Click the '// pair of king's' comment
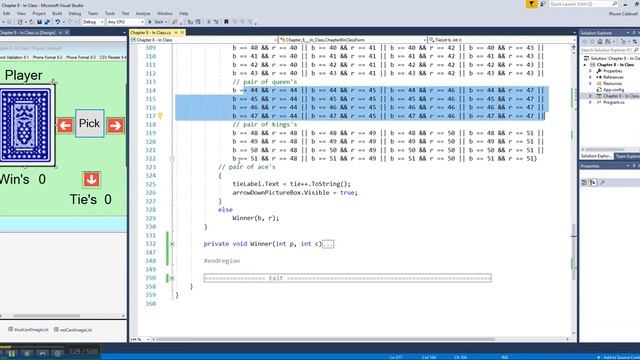This screenshot has height=360, width=640. [x=264, y=124]
